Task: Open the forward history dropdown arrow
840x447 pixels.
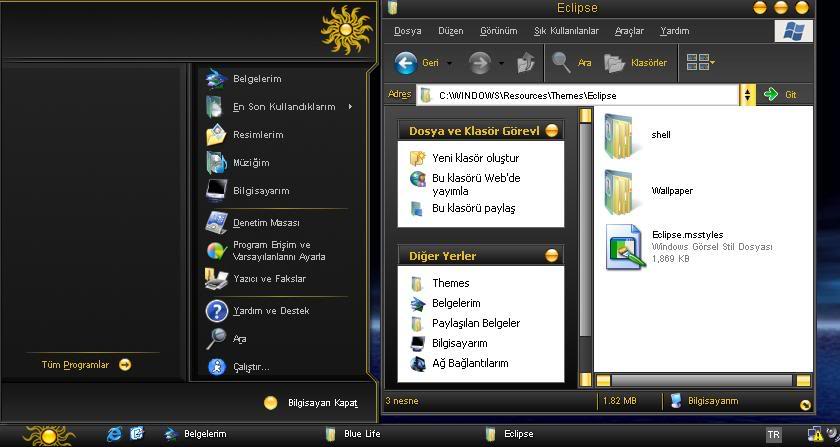Action: (x=501, y=63)
